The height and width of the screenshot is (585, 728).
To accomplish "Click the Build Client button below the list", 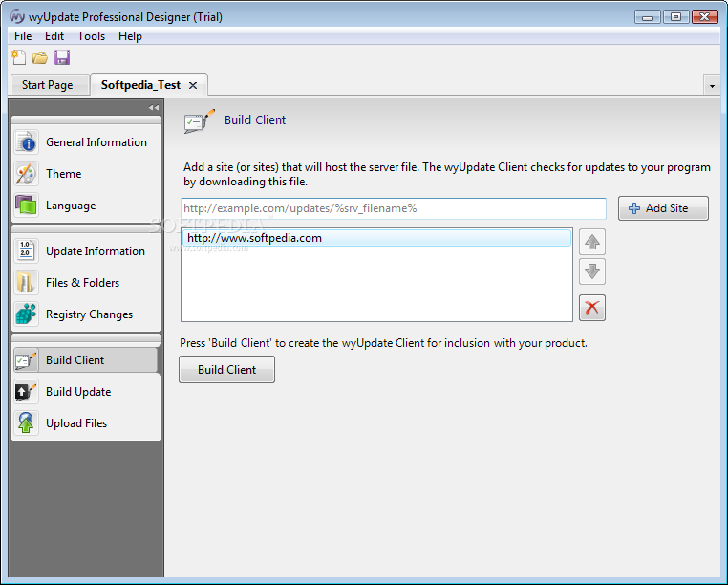I will tap(226, 369).
